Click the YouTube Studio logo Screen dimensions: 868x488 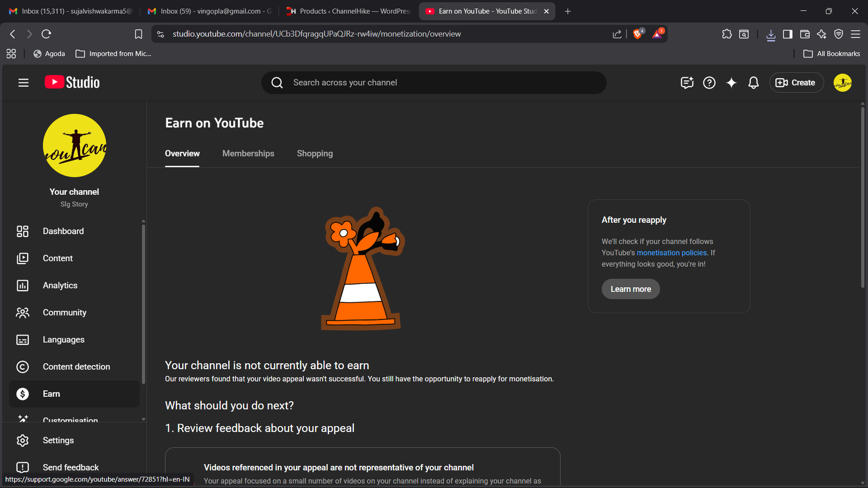point(72,82)
